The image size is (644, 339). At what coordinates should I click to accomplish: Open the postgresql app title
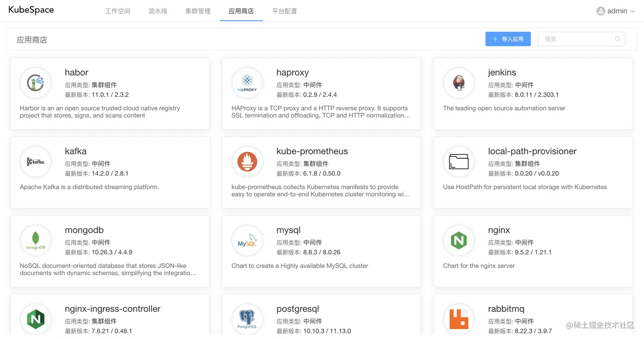298,309
